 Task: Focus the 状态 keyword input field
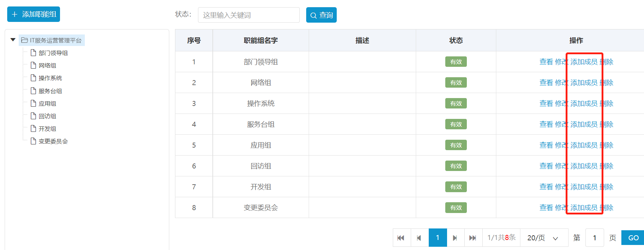point(249,15)
